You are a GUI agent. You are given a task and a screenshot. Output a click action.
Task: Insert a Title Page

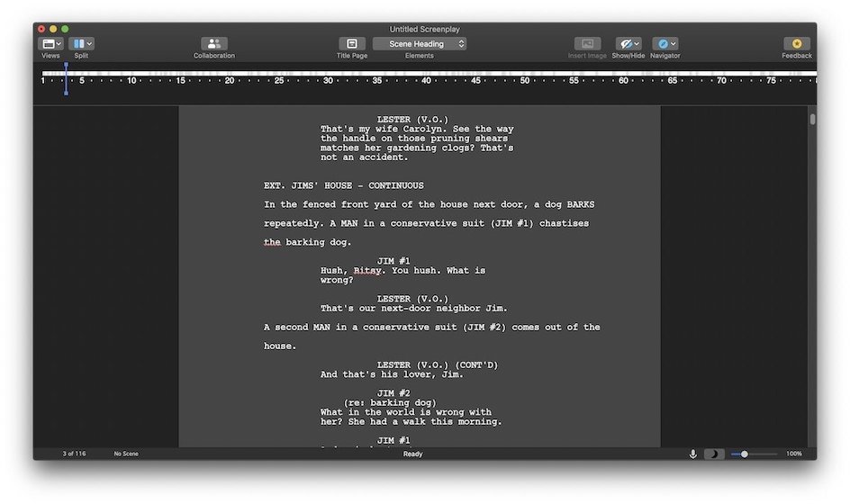(x=352, y=43)
